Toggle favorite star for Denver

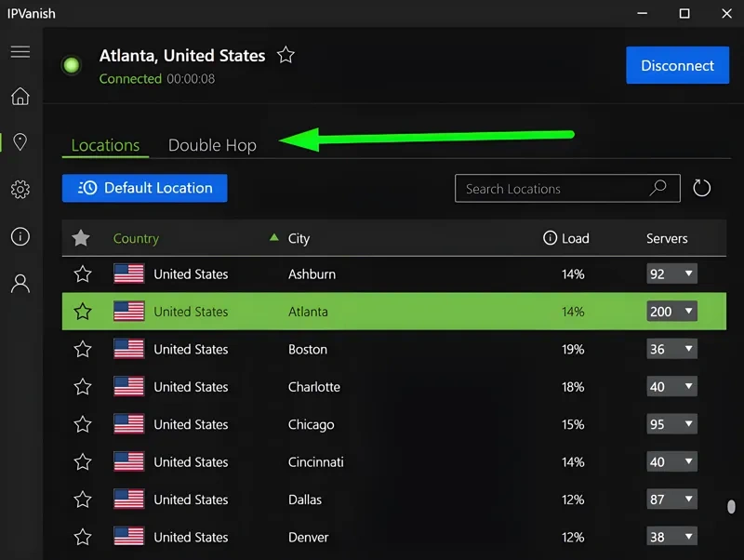coord(83,537)
